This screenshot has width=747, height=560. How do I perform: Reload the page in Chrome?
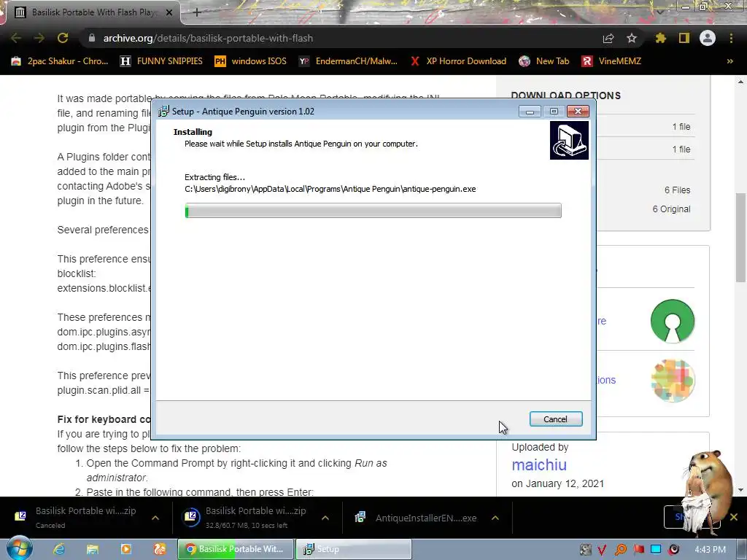pos(63,38)
